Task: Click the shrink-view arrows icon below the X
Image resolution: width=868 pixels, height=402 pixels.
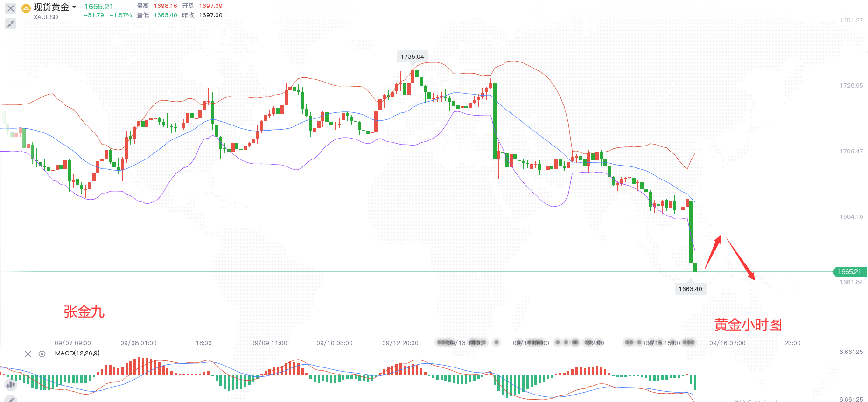Action: 11,23
